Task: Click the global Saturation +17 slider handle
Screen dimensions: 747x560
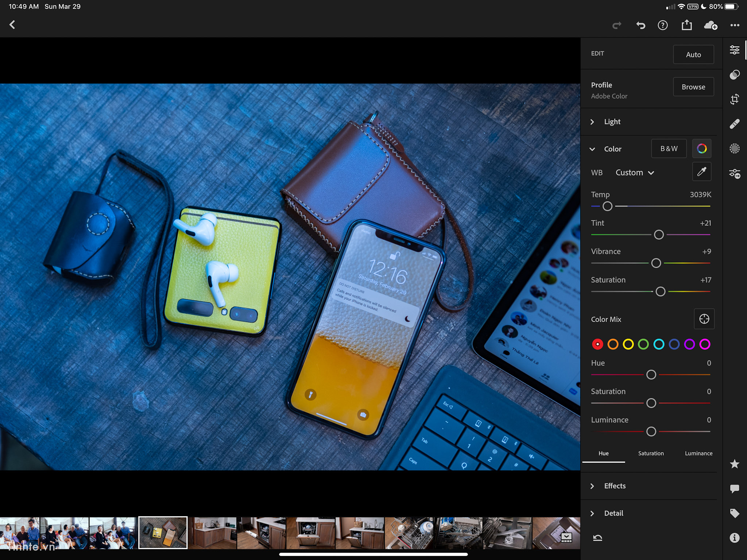Action: click(x=660, y=291)
